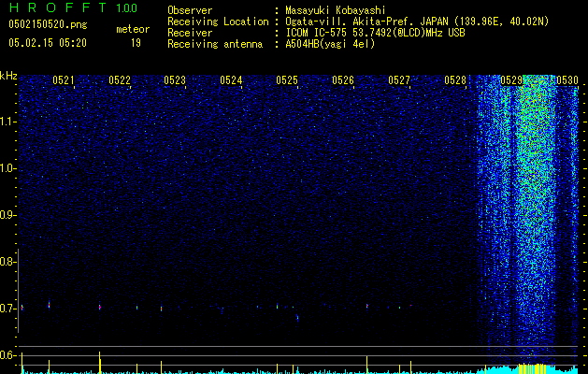The width and height of the screenshot is (588, 374).
Task: Click the 1.0 kHz axis label
Action: pos(8,168)
